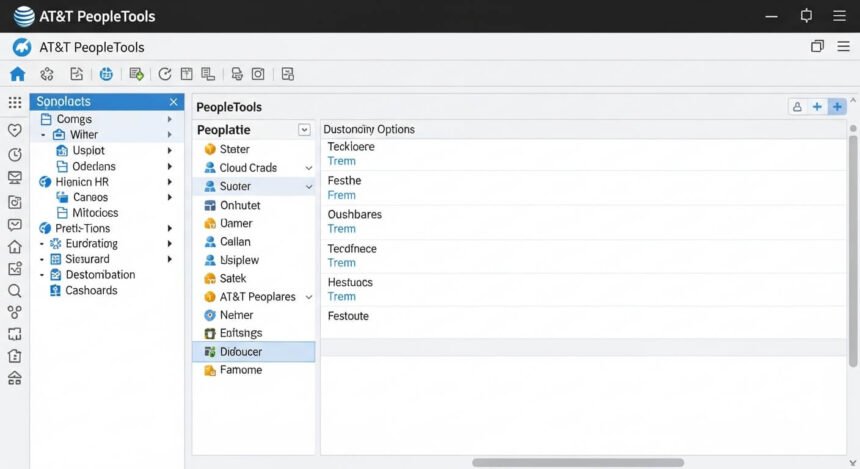This screenshot has height=469, width=860.
Task: Open the Frem link under Festhe
Action: (x=341, y=195)
